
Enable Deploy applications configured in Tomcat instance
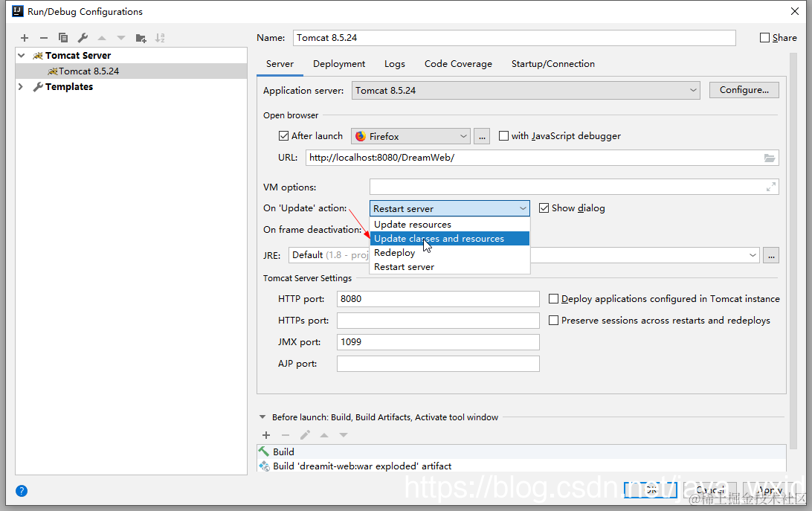click(553, 299)
